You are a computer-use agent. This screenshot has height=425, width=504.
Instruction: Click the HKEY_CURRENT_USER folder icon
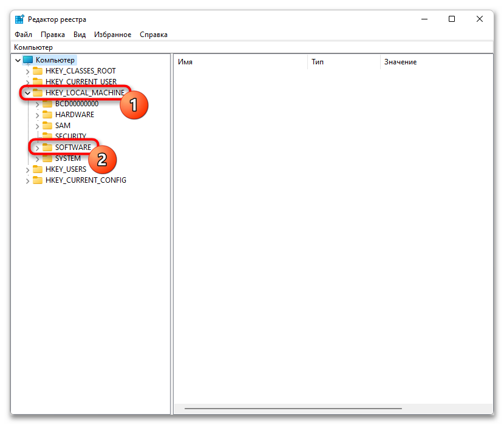[x=38, y=82]
